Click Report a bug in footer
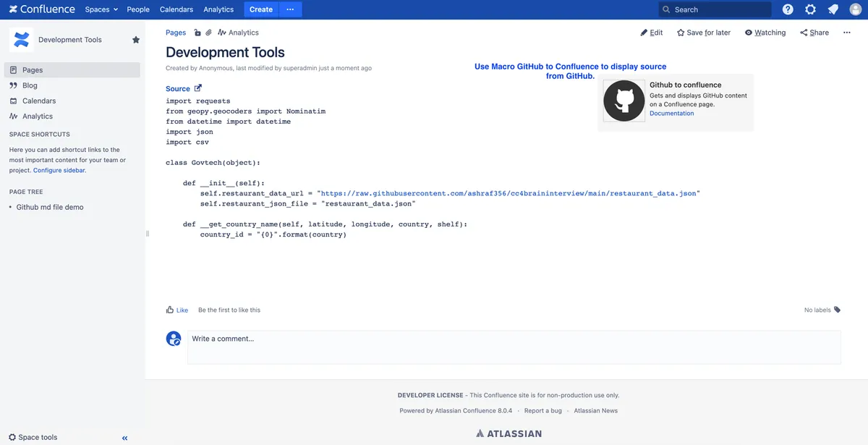 coord(543,410)
